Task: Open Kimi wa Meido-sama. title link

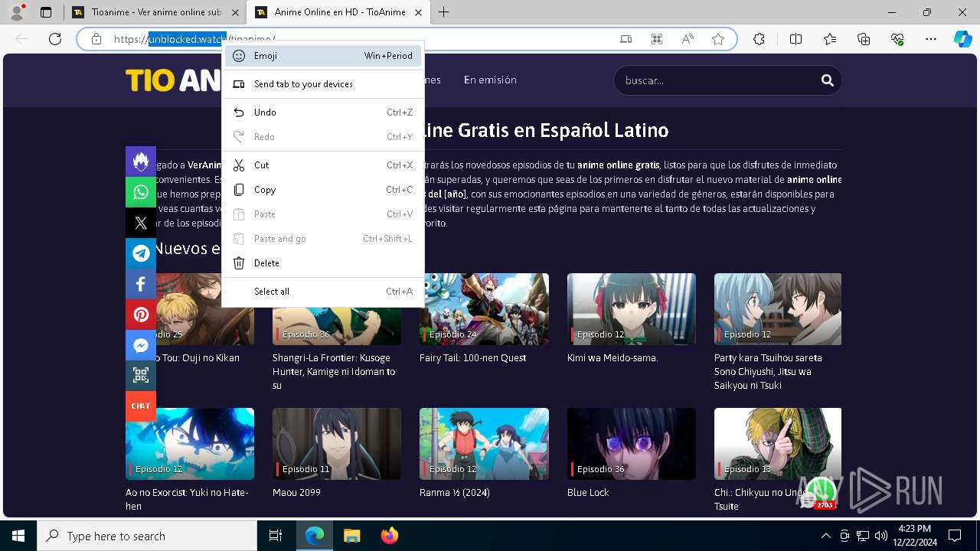Action: coord(612,358)
